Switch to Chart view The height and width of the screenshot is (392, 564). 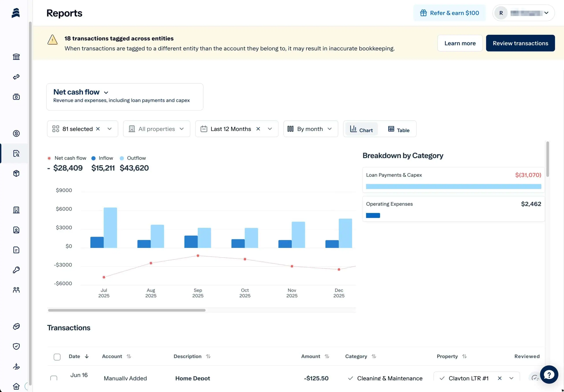point(361,129)
